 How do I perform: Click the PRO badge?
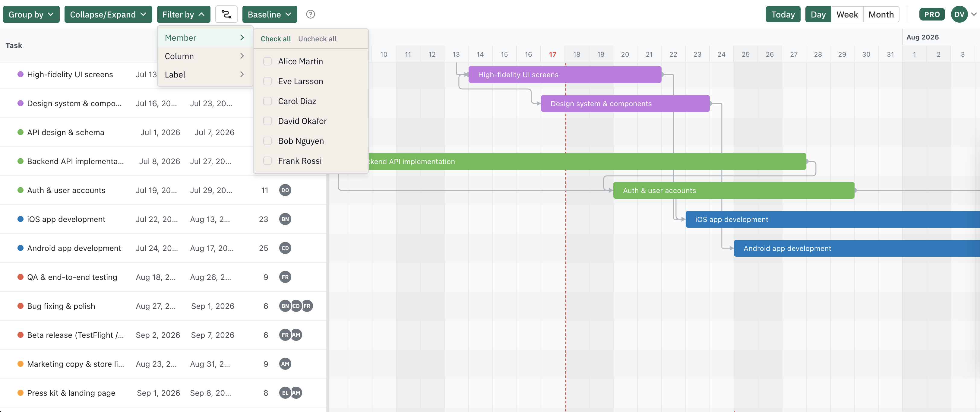[932, 14]
